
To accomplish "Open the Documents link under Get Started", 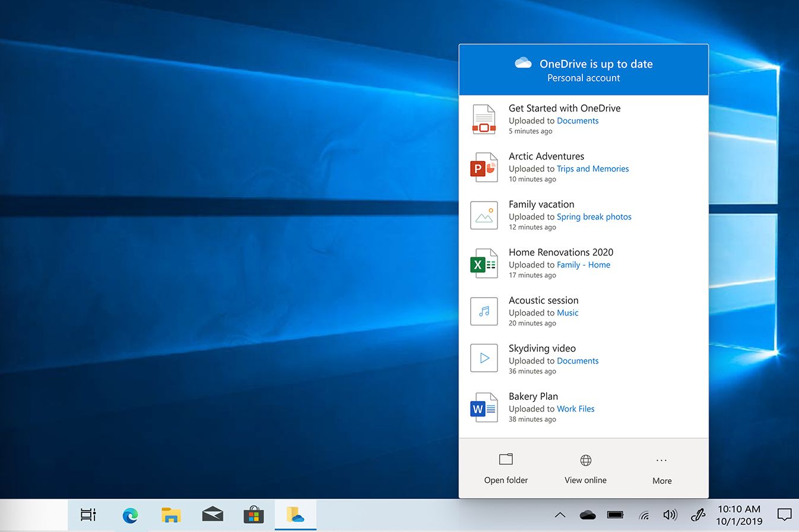I will pyautogui.click(x=578, y=120).
